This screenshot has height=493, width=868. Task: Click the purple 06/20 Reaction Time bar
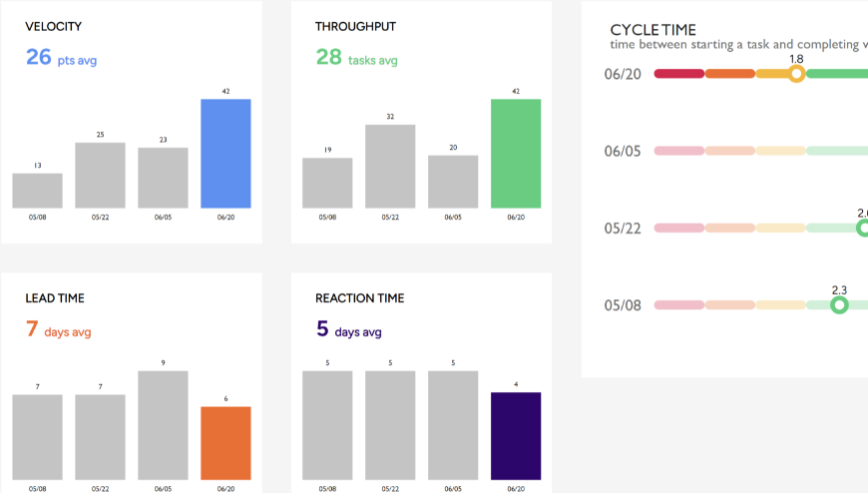click(x=516, y=436)
